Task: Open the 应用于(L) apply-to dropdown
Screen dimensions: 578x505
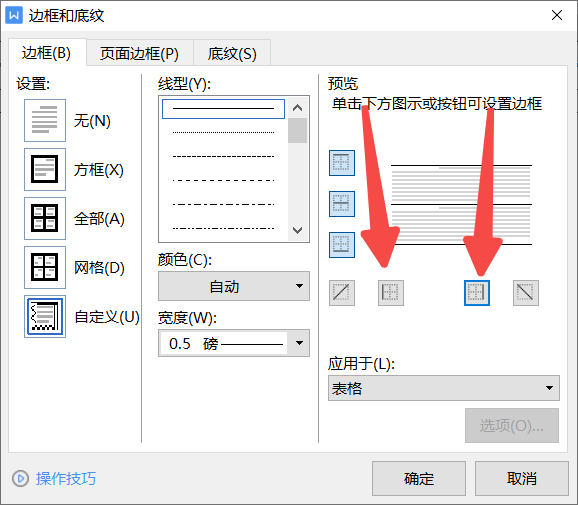Action: coord(444,388)
